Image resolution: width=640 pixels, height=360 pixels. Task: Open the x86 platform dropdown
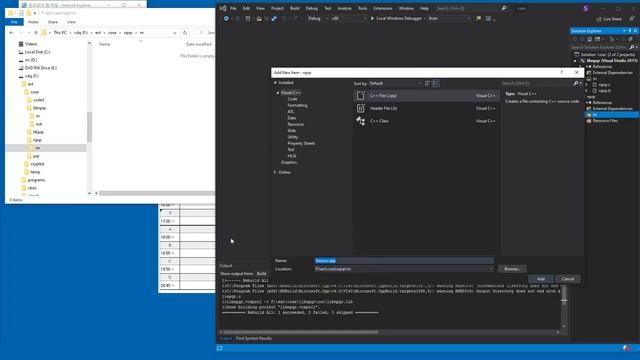tap(349, 18)
